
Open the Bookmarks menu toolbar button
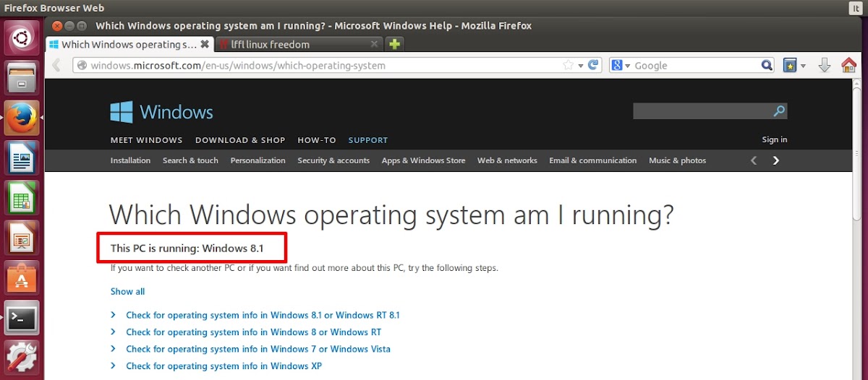(x=790, y=65)
